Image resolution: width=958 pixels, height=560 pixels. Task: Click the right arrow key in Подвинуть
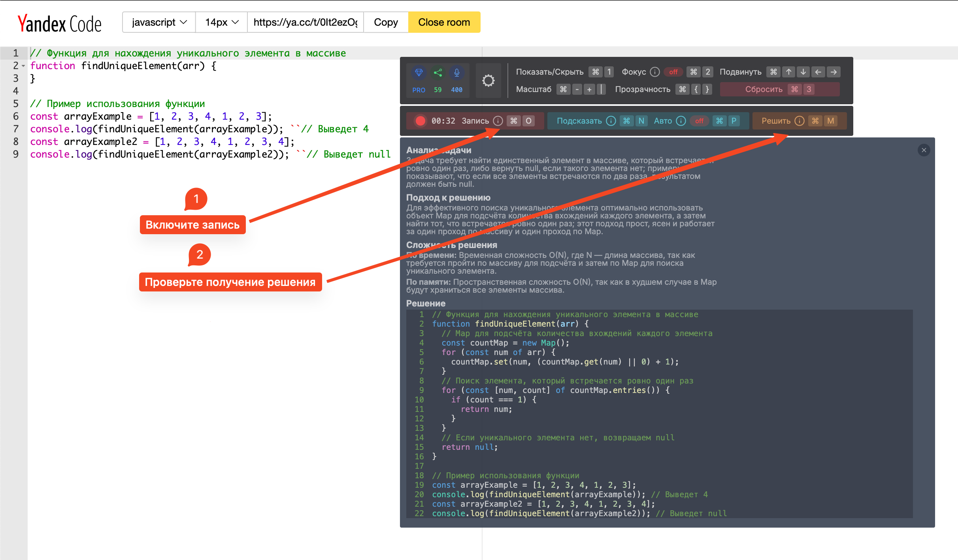pyautogui.click(x=834, y=72)
